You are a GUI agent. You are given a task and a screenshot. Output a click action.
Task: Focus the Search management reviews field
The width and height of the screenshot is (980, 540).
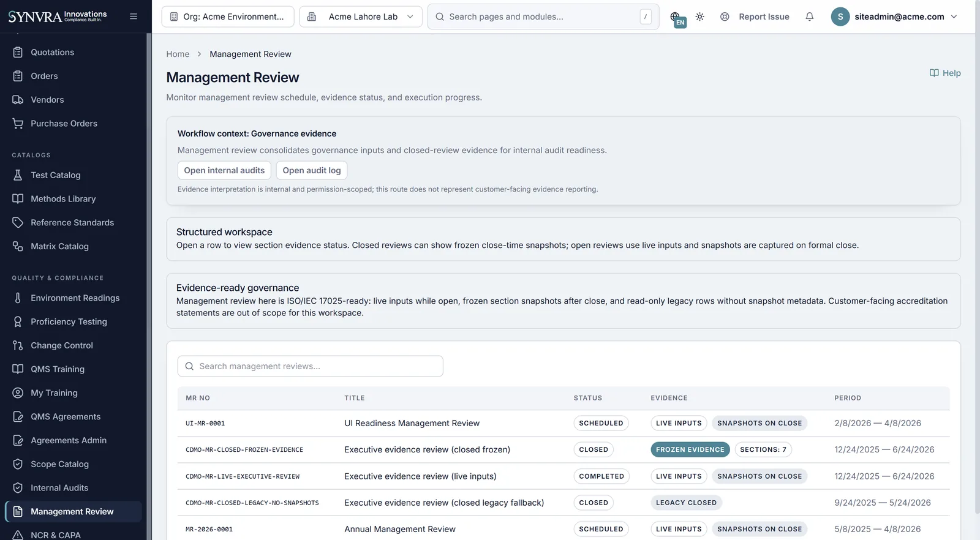311,366
